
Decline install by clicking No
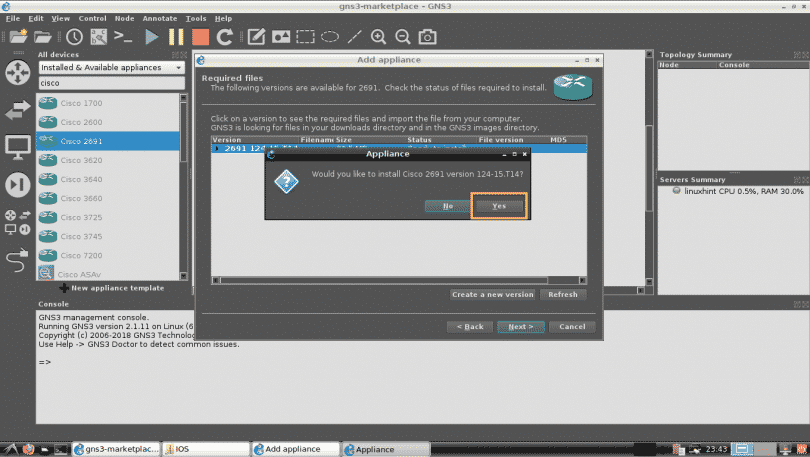click(448, 206)
